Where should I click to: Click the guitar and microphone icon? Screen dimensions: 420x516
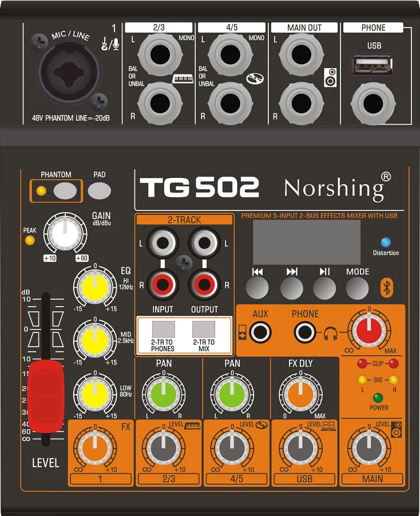pyautogui.click(x=110, y=44)
